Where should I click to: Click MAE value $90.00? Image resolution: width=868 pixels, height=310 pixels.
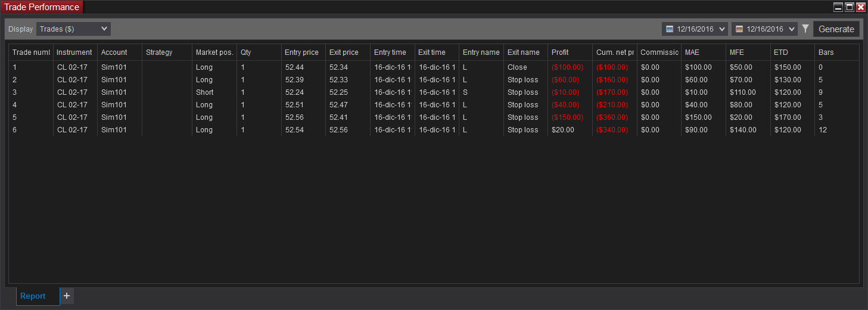(704, 130)
